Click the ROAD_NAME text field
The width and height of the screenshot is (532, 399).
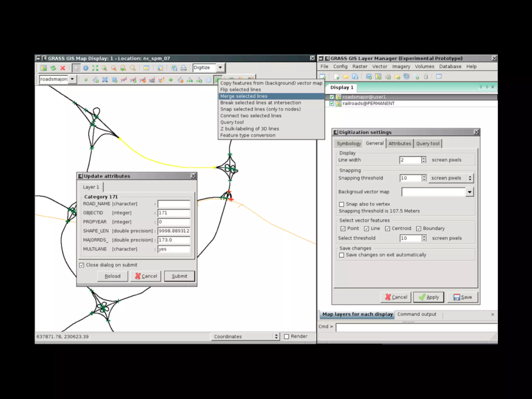tap(174, 204)
